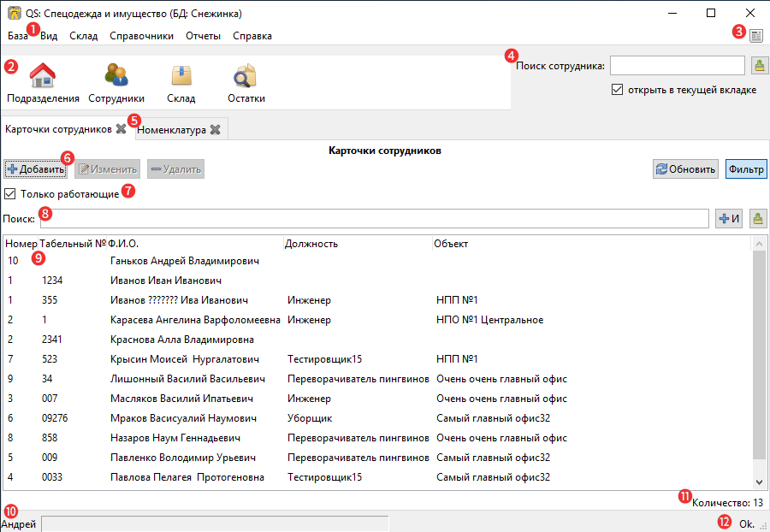Select row Павлова Пелагея Протогеновна
Viewport: 770px width, 532px height.
tap(377, 477)
